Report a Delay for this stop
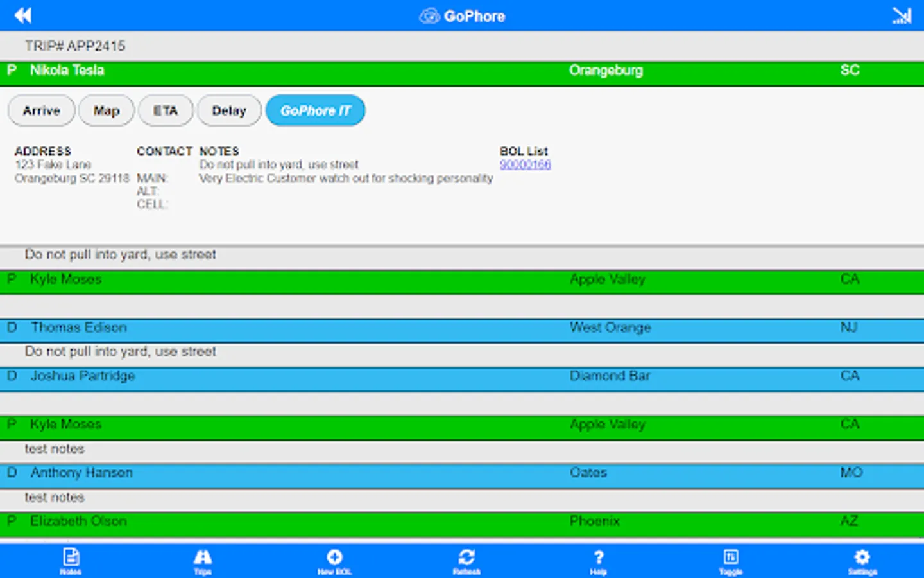Screen dimensions: 924x578 pyautogui.click(x=229, y=110)
